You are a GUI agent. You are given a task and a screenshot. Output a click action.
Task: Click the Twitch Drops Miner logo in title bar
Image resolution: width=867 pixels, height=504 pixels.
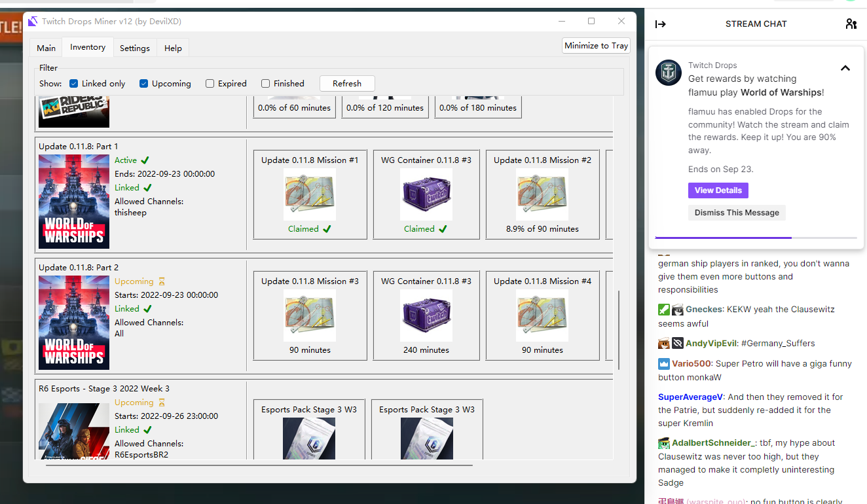click(x=33, y=21)
